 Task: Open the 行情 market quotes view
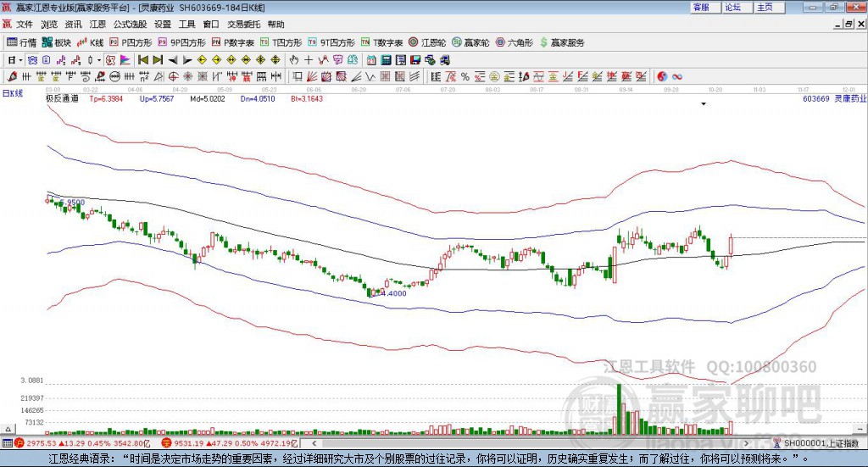click(x=21, y=42)
